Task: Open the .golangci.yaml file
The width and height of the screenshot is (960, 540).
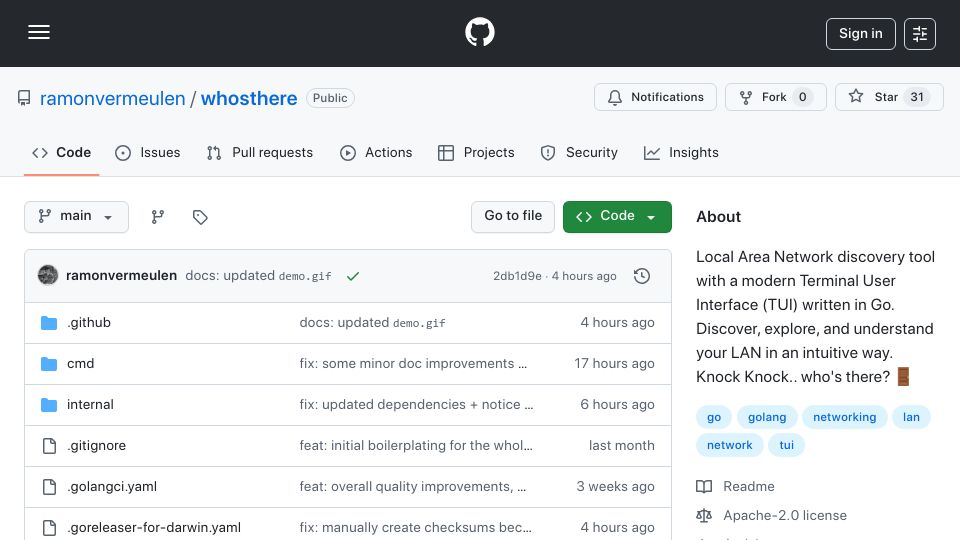Action: click(112, 487)
